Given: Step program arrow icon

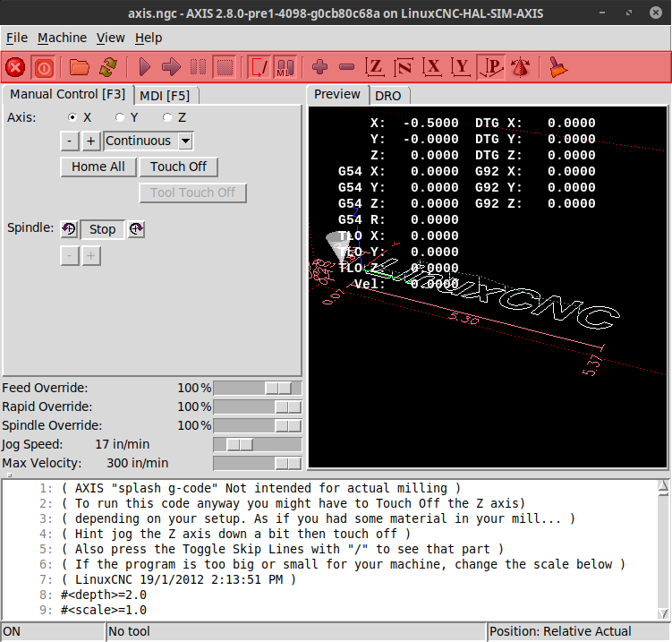Looking at the screenshot, I should pyautogui.click(x=171, y=68).
